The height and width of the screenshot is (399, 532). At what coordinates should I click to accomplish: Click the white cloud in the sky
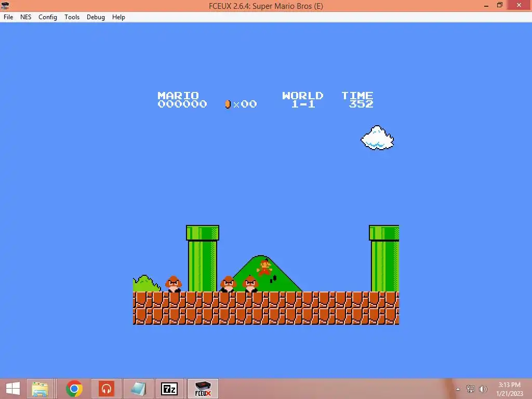pyautogui.click(x=377, y=137)
